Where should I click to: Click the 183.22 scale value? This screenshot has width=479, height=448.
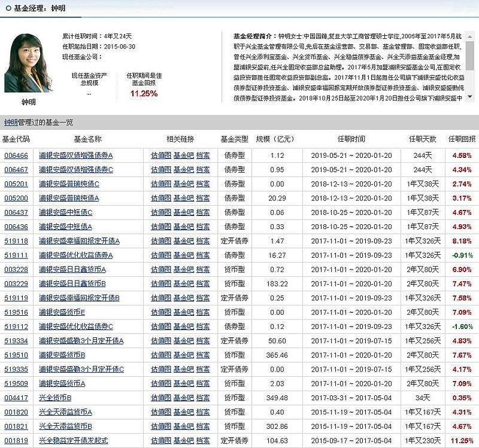coord(277,284)
